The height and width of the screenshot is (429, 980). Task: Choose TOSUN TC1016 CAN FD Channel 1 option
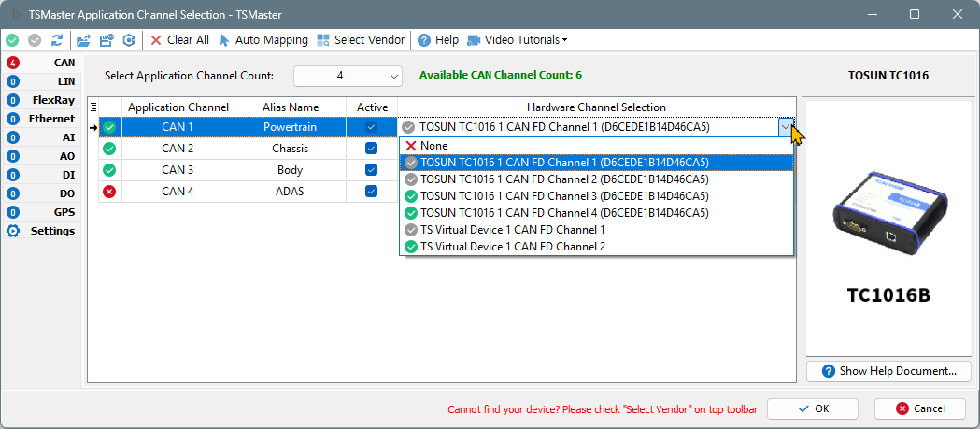pos(596,163)
